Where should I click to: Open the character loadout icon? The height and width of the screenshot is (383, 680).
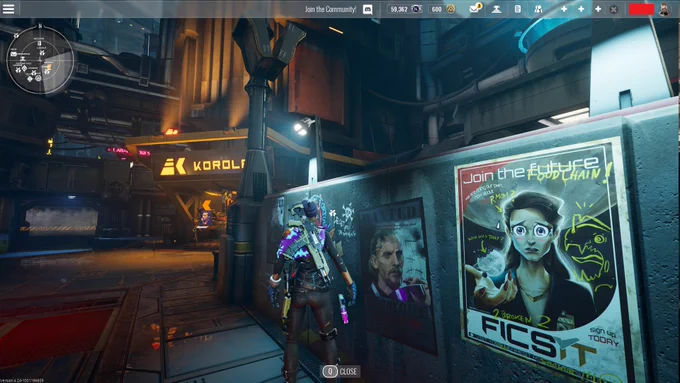(x=497, y=9)
